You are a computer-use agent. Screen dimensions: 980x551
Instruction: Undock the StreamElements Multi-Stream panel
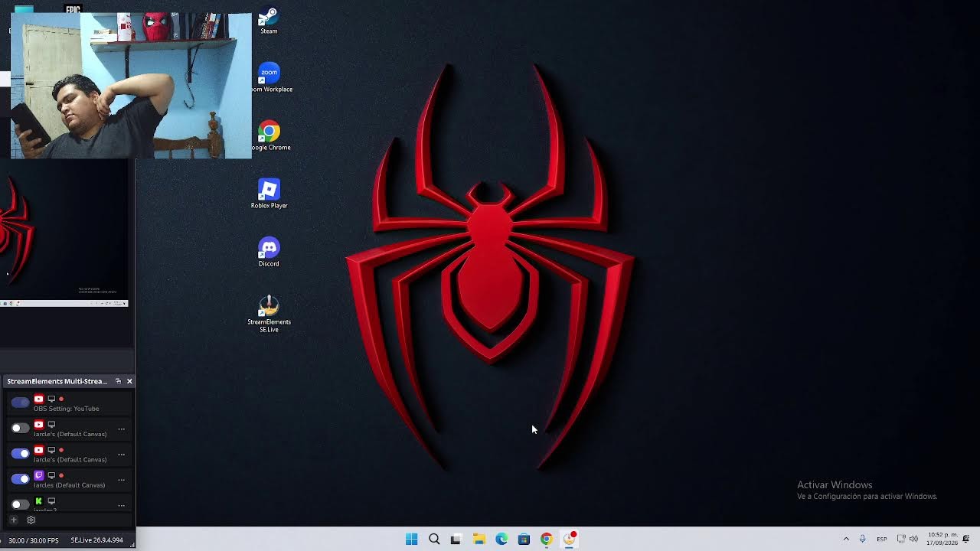[118, 381]
